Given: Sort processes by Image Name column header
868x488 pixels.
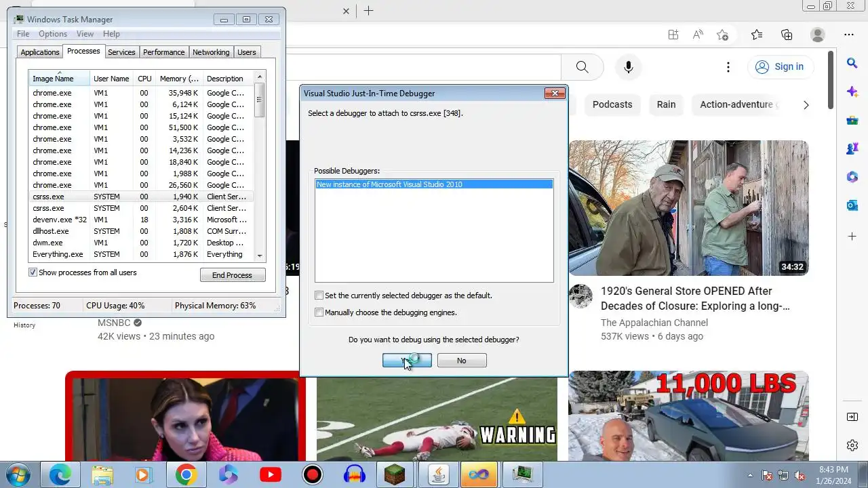Looking at the screenshot, I should point(59,79).
